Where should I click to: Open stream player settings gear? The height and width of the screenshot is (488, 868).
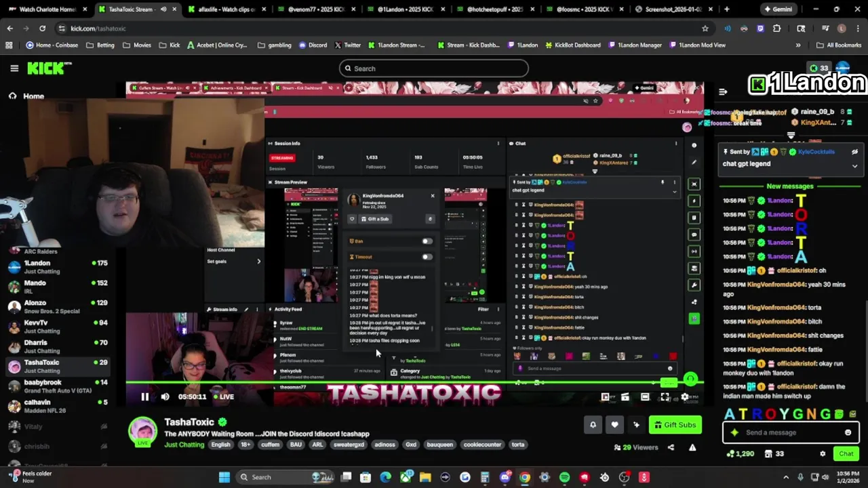685,397
